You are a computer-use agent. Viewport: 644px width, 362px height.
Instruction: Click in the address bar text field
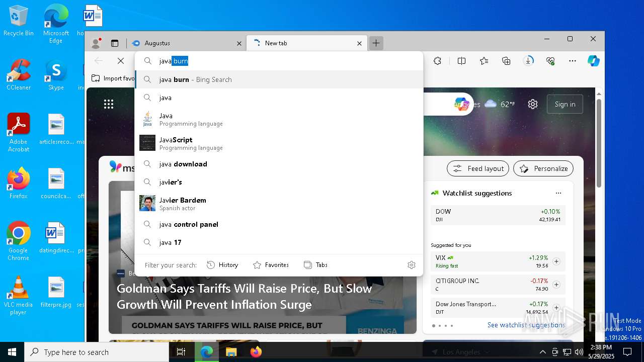point(279,61)
